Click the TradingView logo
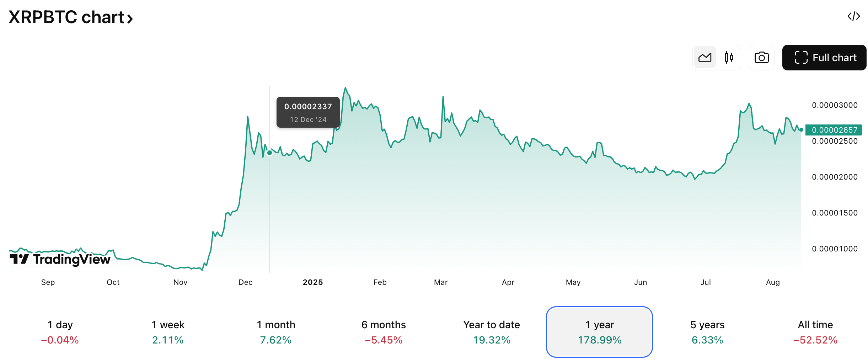Screen dimensions: 868x362 pos(60,259)
